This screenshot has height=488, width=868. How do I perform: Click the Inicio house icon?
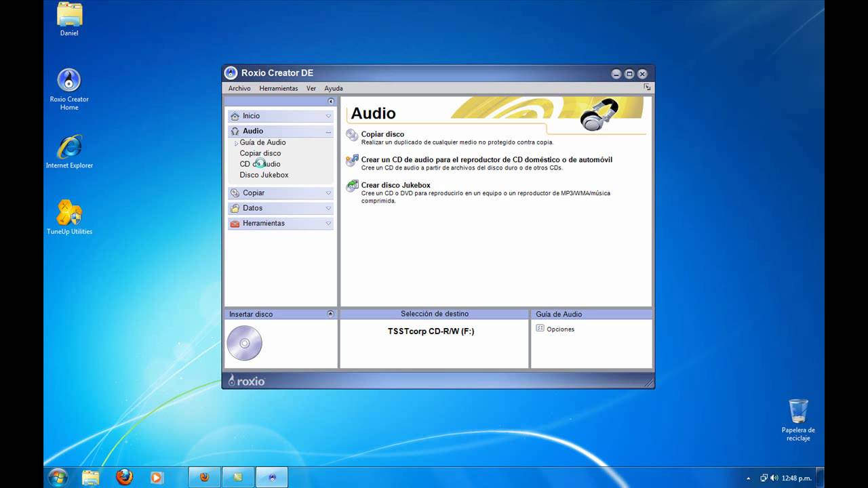point(235,116)
